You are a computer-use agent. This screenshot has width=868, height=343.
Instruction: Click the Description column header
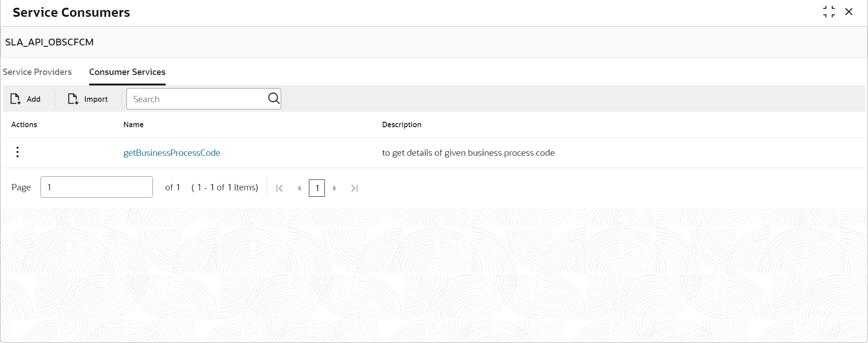(402, 124)
